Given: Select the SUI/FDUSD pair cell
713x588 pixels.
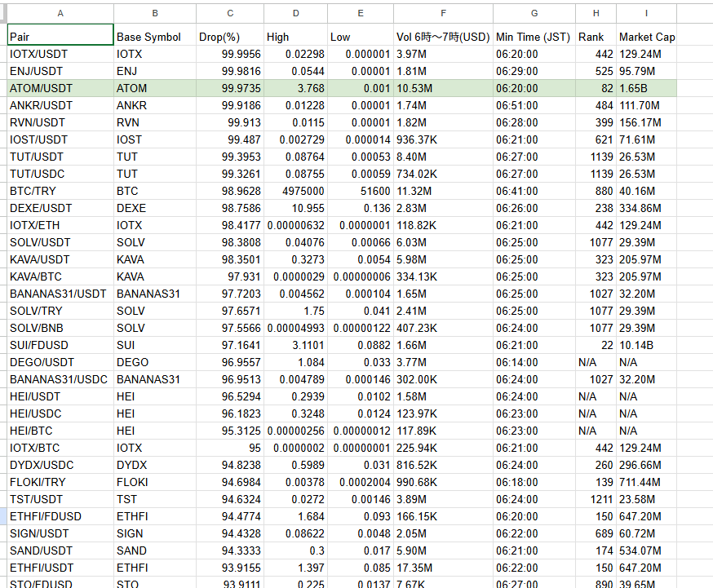Looking at the screenshot, I should 60,345.
